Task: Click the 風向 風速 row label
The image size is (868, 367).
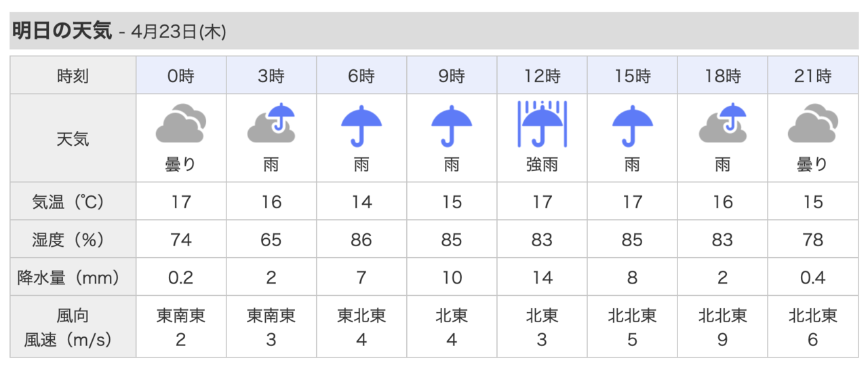Action: pyautogui.click(x=73, y=327)
